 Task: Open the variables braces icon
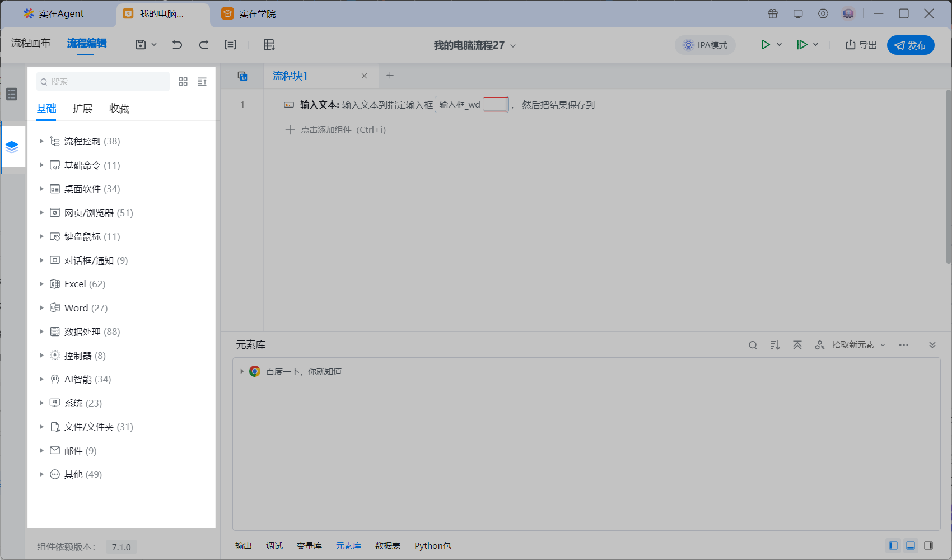point(230,45)
